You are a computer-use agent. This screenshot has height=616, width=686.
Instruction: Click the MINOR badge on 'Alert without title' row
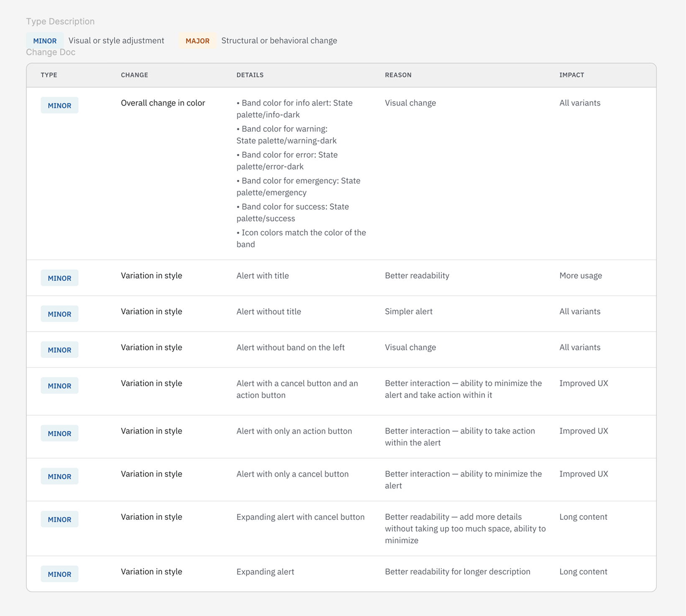59,314
